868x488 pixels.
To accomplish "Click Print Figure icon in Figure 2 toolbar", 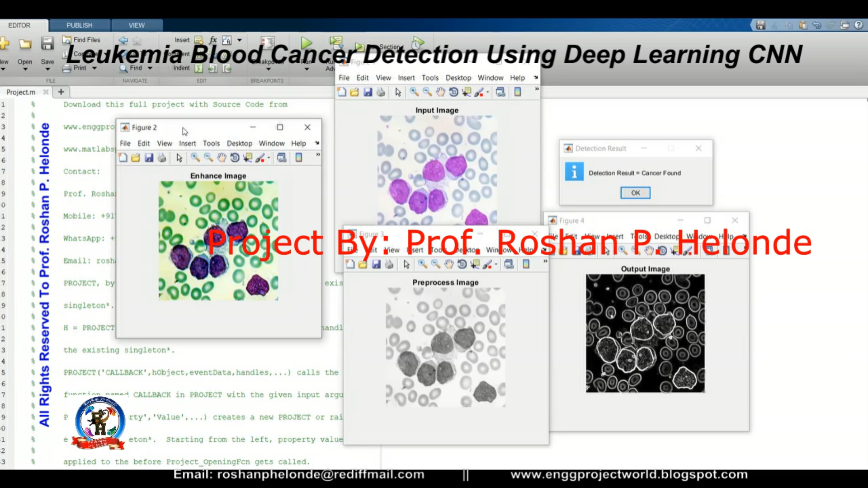I will coord(162,158).
